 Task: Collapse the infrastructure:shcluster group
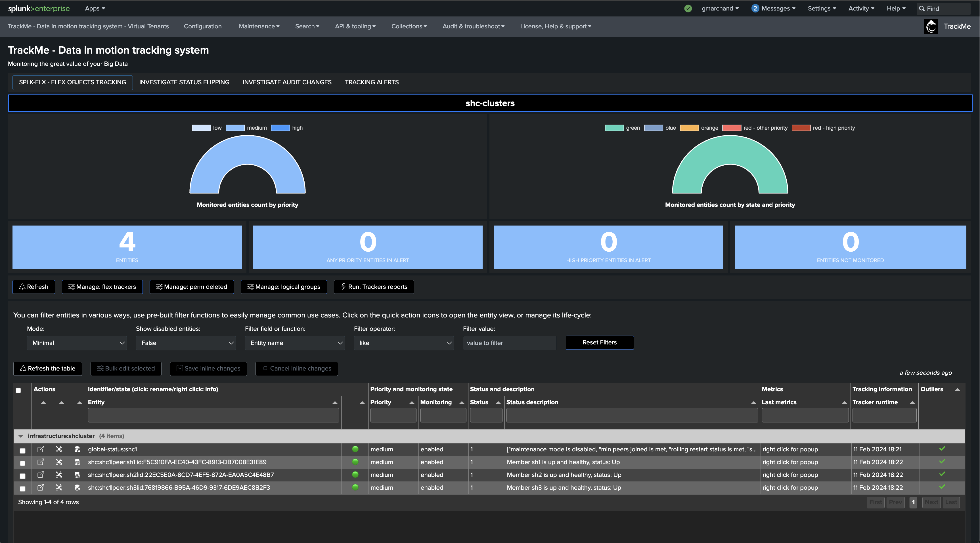click(20, 436)
